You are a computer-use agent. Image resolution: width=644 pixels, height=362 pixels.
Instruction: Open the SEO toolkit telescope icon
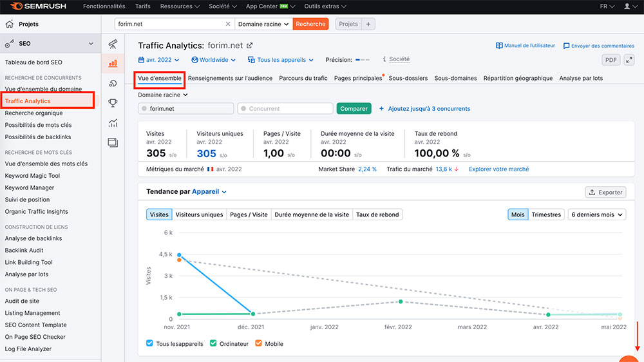(113, 44)
